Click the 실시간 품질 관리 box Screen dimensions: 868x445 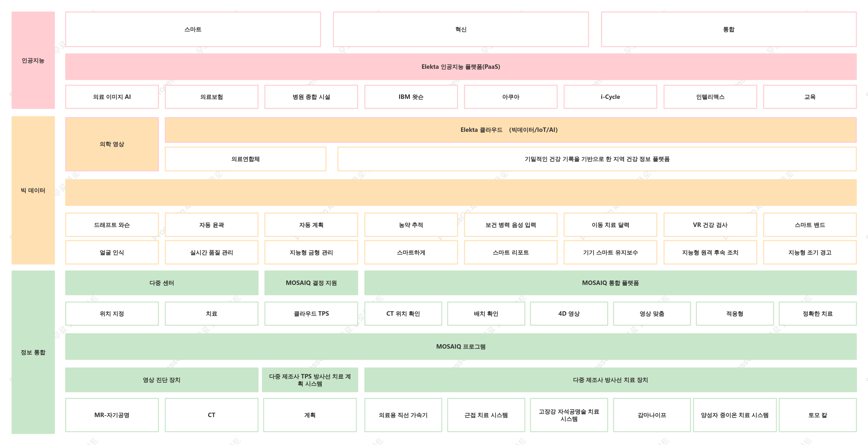coord(212,253)
